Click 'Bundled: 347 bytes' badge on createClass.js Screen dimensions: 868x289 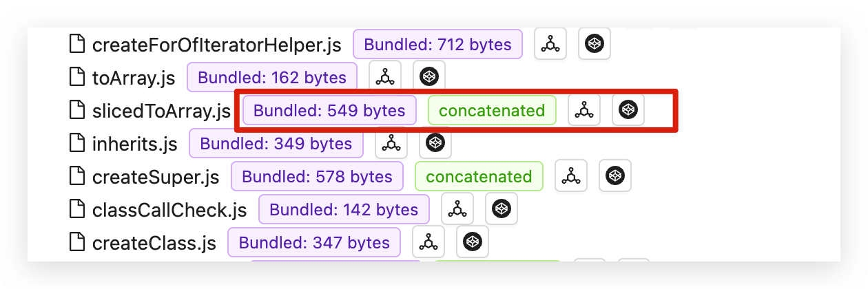pos(314,242)
